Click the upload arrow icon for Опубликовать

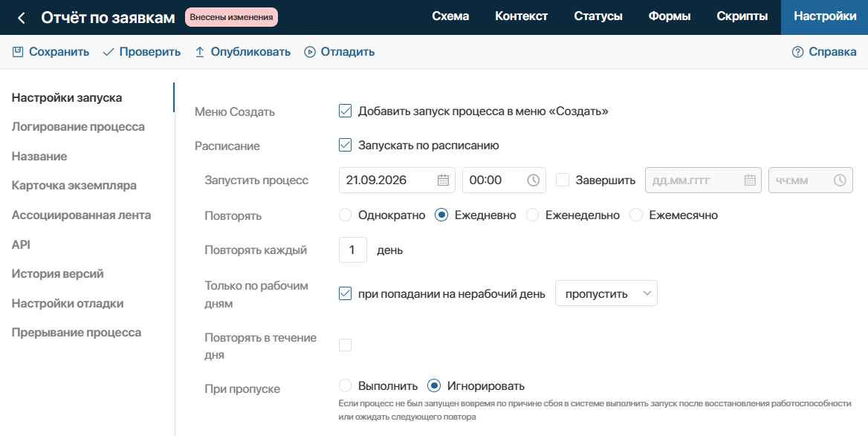200,51
